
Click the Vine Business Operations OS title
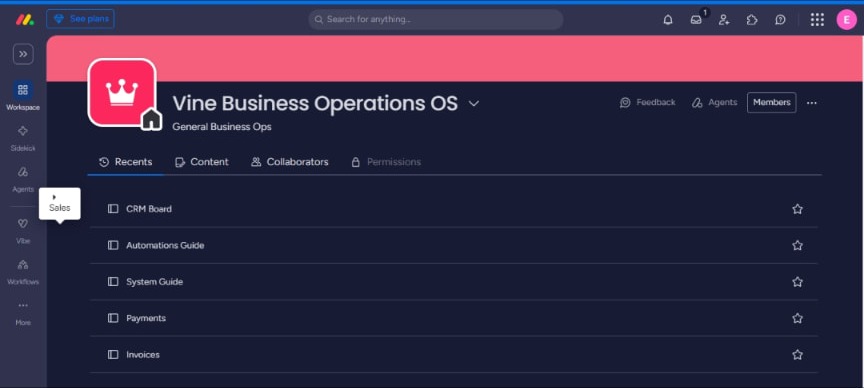coord(315,103)
